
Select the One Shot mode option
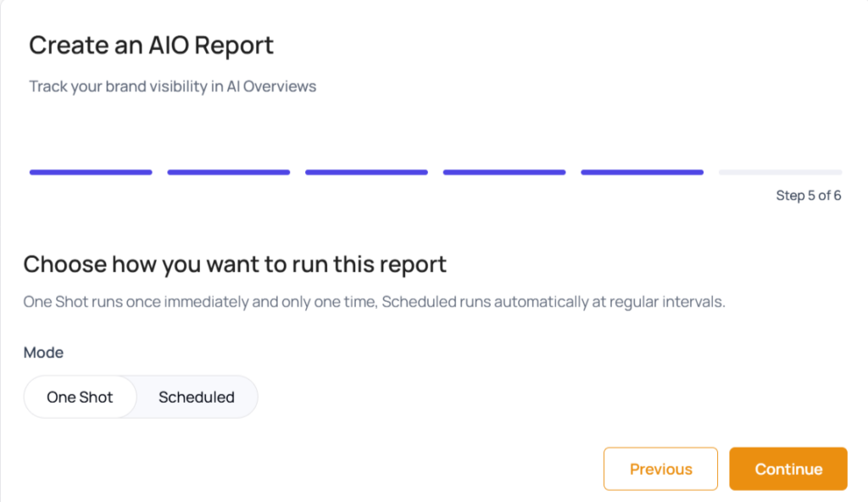80,397
